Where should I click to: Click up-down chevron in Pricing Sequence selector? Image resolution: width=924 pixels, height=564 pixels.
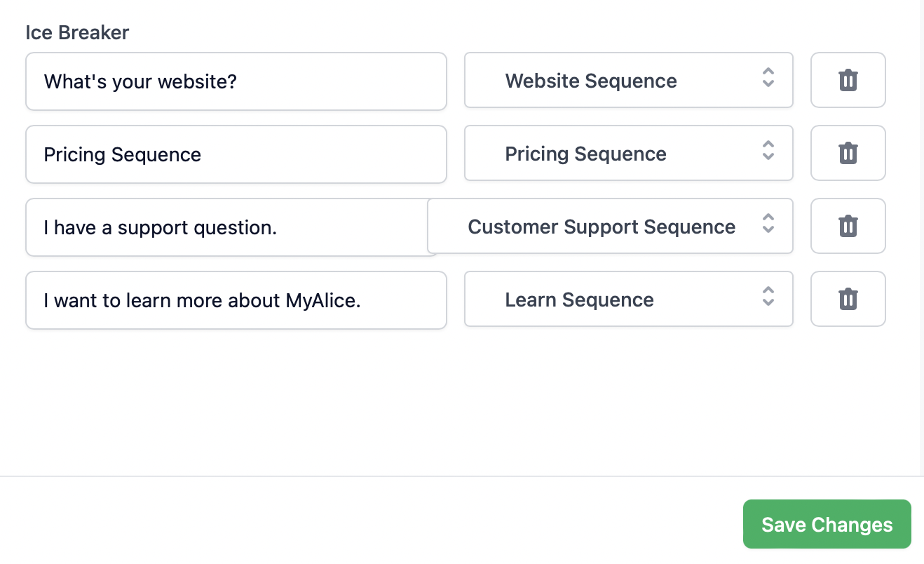coord(768,151)
